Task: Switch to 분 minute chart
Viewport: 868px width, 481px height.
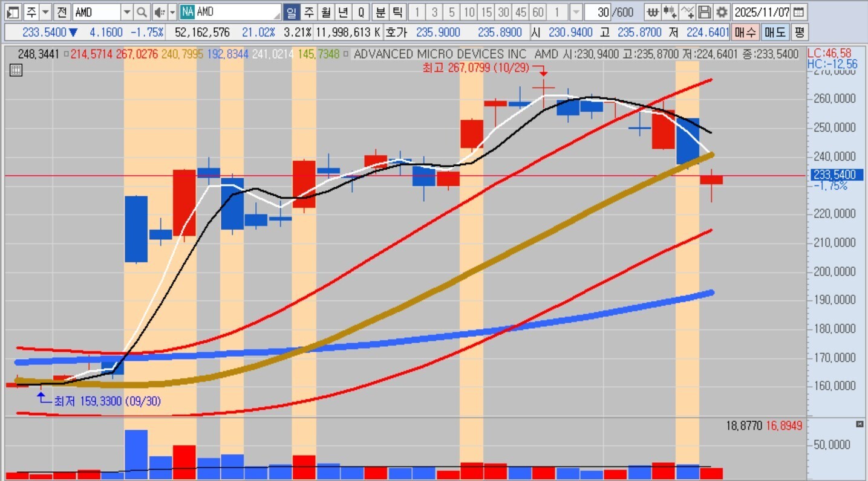Action: tap(380, 11)
